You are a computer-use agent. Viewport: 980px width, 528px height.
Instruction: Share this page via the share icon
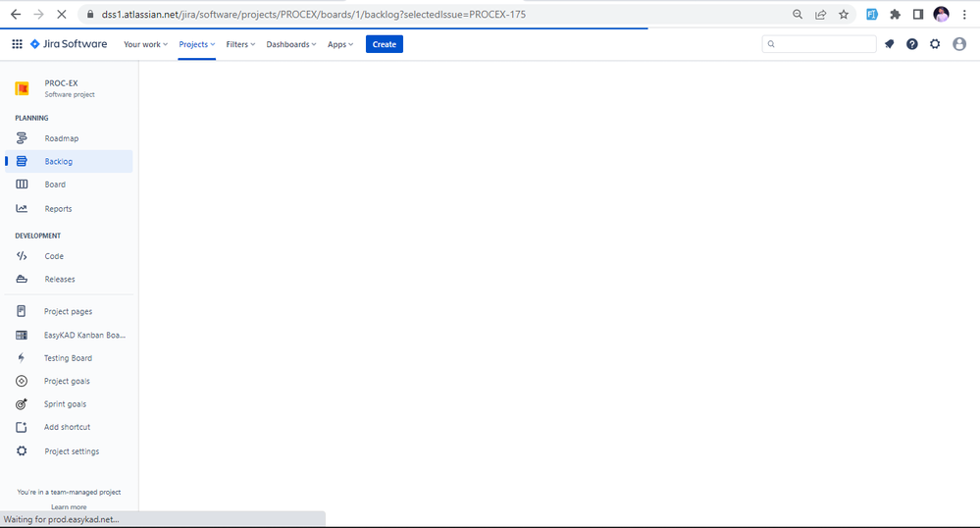821,15
